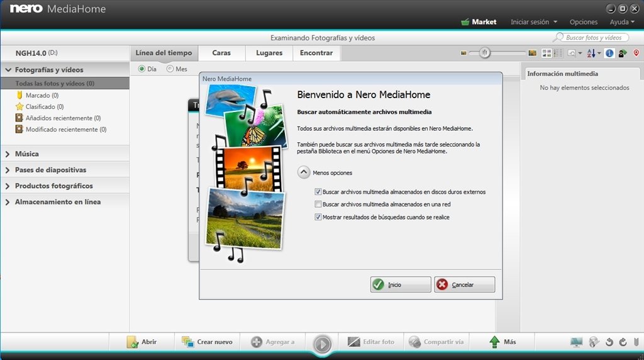
Task: Click the Añadidos recientemente album icon
Action: click(x=19, y=118)
